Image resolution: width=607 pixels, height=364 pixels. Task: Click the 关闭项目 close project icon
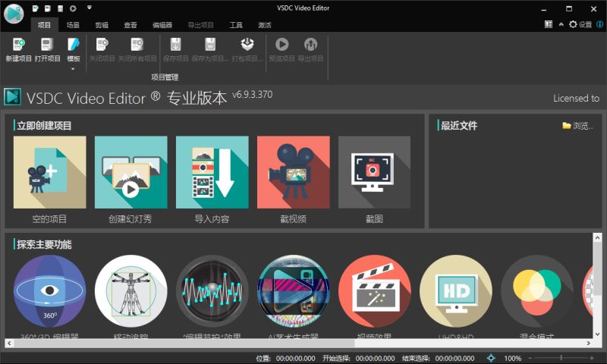(x=102, y=45)
